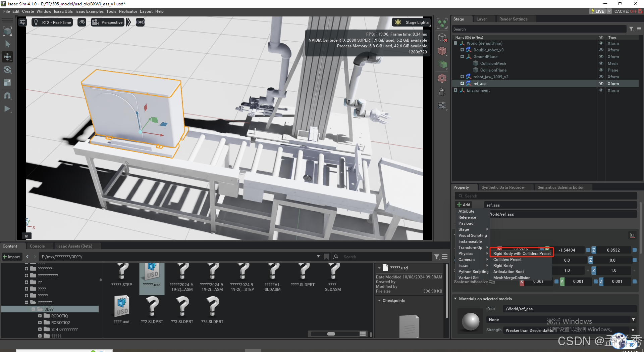Select Colliders Preset menu entry
The width and height of the screenshot is (644, 352).
pos(507,260)
